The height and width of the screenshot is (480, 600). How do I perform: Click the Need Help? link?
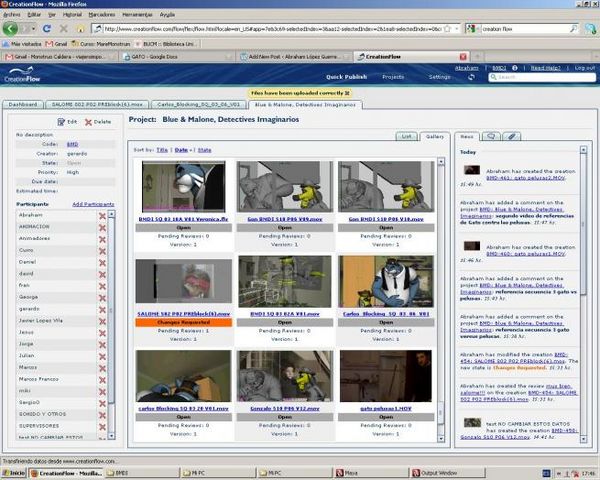(545, 68)
